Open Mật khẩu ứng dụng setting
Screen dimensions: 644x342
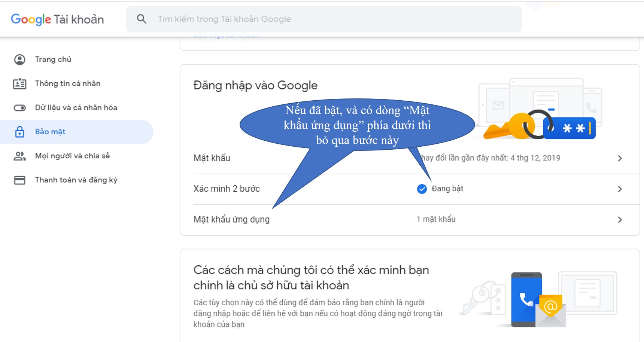pyautogui.click(x=231, y=219)
